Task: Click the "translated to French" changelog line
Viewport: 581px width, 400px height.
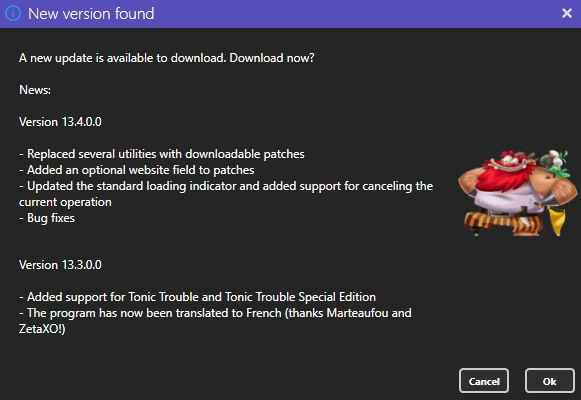Action: (x=215, y=313)
